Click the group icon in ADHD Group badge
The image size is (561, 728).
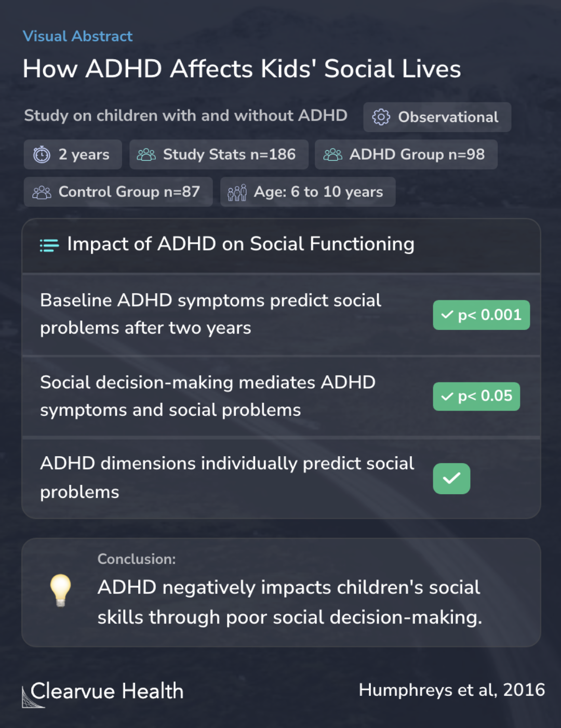click(x=332, y=154)
